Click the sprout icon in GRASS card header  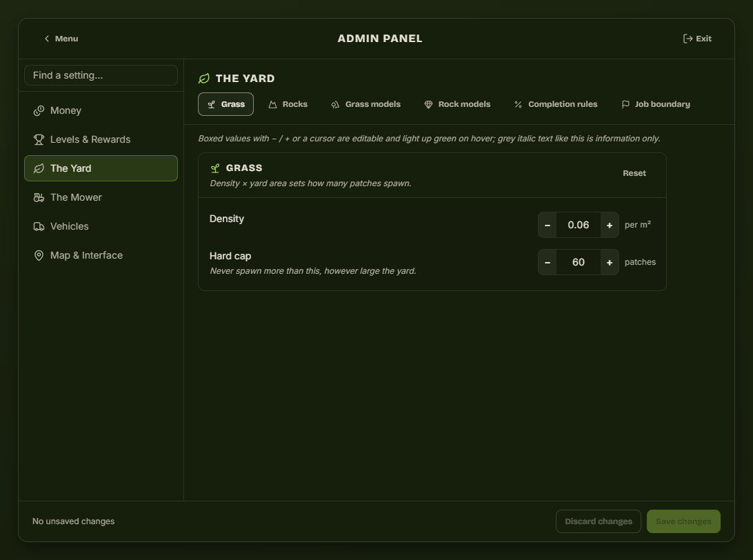pos(215,168)
